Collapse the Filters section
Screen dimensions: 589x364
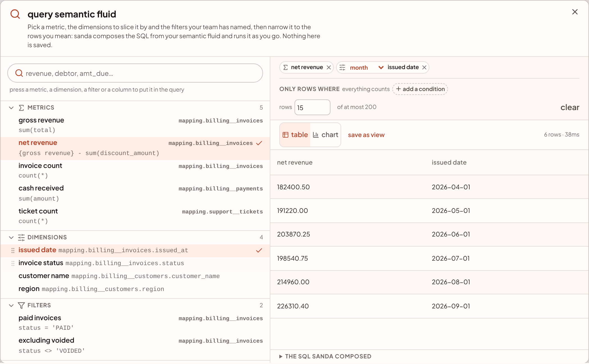tap(11, 305)
